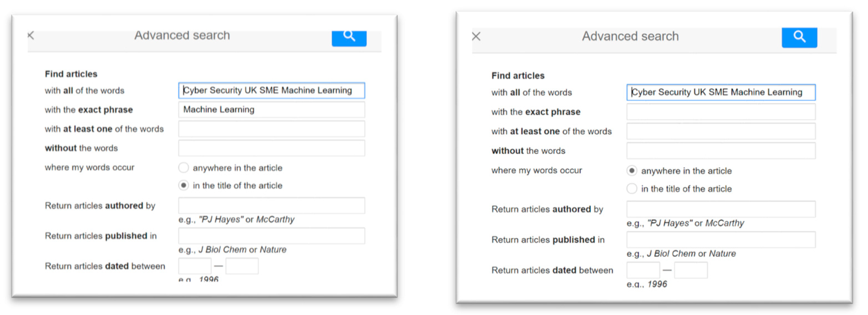Select 'anywhere in the article' in left dialog
Image resolution: width=868 pixels, height=315 pixels.
coord(183,167)
